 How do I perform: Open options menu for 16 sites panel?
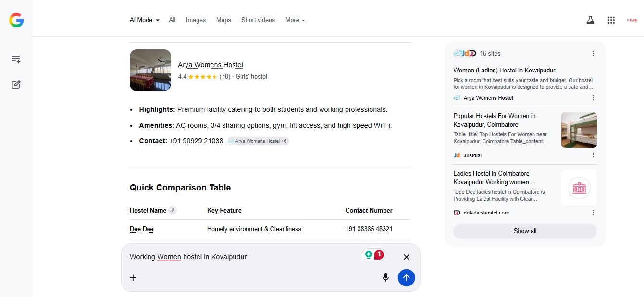pos(593,53)
